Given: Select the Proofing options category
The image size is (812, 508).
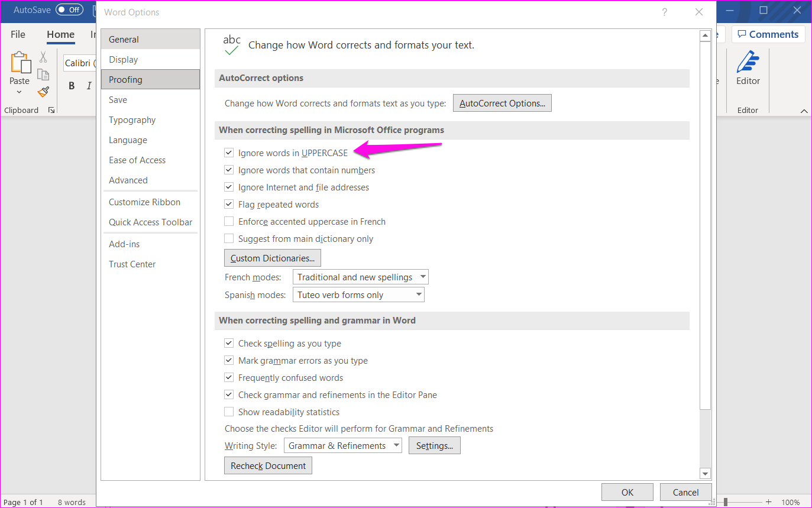Looking at the screenshot, I should 150,79.
